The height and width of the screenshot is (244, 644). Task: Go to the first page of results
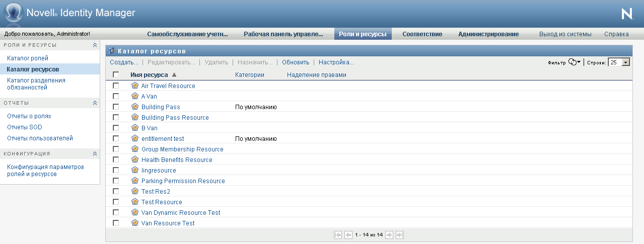(338, 234)
